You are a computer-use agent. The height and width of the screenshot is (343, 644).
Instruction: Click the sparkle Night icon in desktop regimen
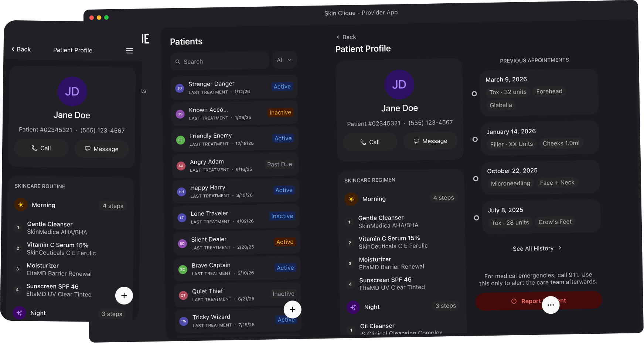point(353,307)
